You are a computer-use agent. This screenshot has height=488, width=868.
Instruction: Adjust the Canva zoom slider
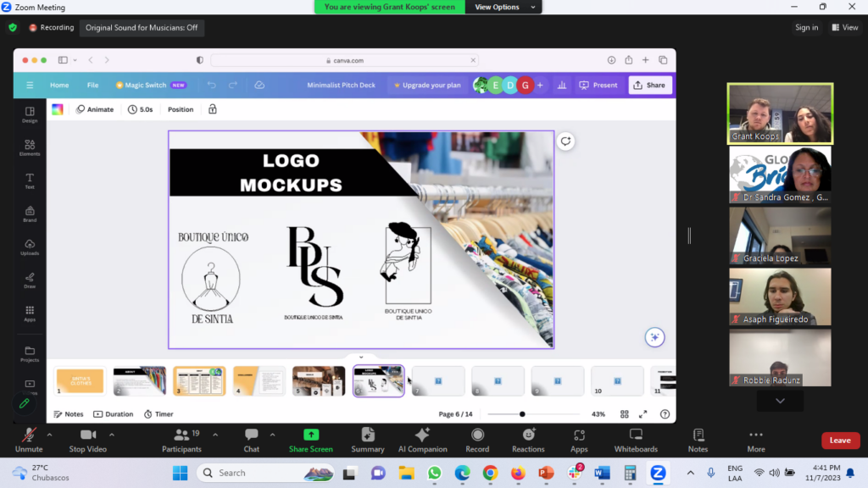click(x=522, y=414)
